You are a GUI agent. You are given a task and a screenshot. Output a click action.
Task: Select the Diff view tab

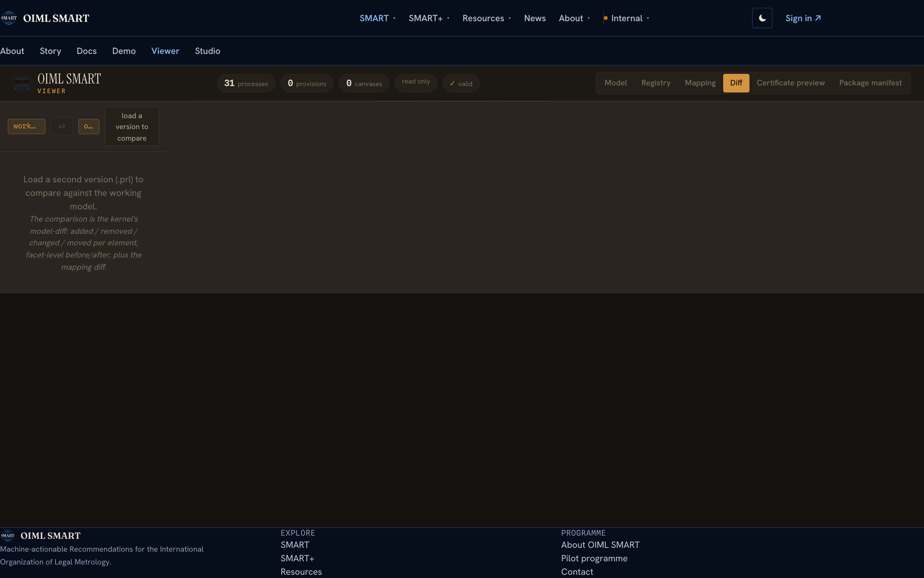[736, 83]
